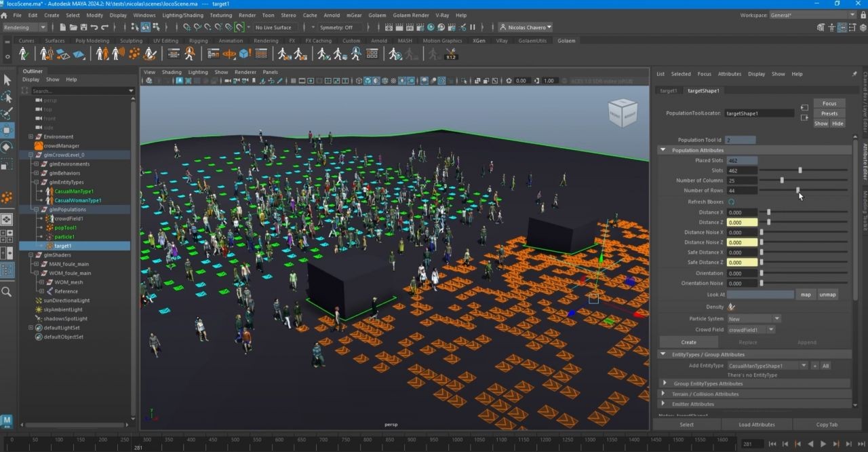Click the Open Scene folder icon
The height and width of the screenshot is (452, 868).
coord(73,27)
